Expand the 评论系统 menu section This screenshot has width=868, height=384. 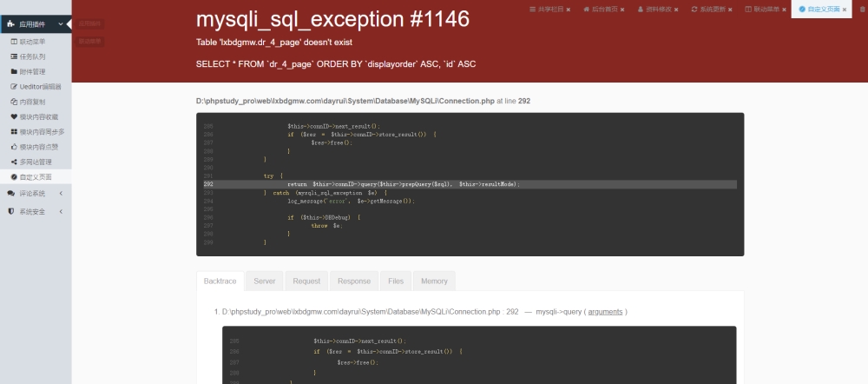click(x=36, y=194)
